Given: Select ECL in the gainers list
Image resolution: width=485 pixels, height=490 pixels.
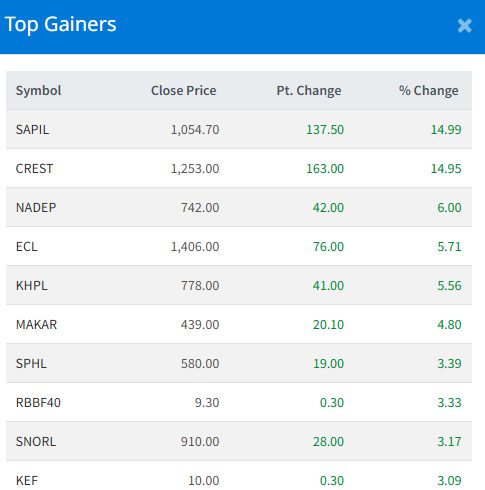Looking at the screenshot, I should (27, 246).
